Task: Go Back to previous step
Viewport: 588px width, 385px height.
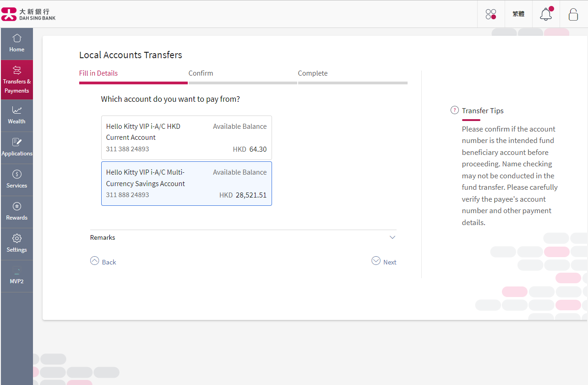Action: point(103,261)
